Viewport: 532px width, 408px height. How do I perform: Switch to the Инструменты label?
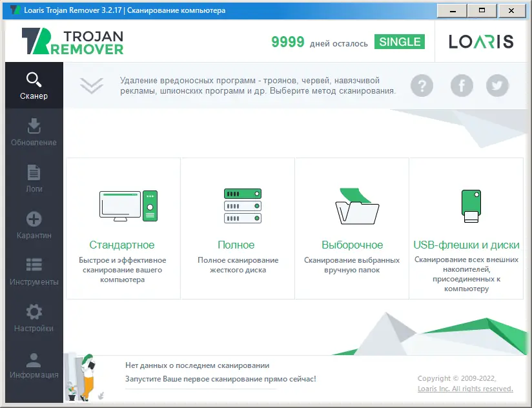(x=34, y=282)
